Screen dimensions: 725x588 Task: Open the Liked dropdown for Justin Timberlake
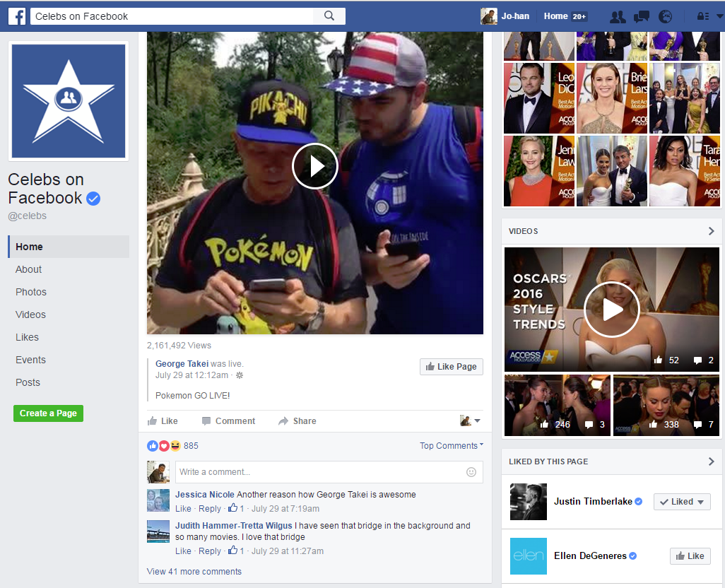point(682,502)
